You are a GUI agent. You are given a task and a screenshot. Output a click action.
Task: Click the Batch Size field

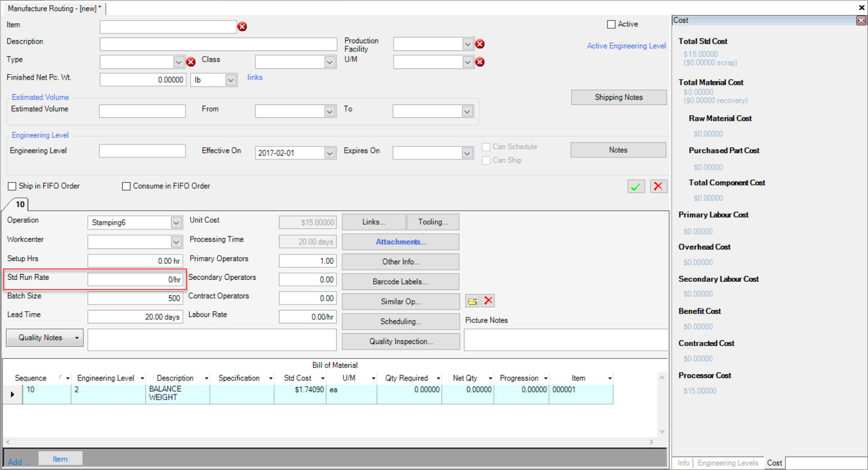[x=135, y=298]
